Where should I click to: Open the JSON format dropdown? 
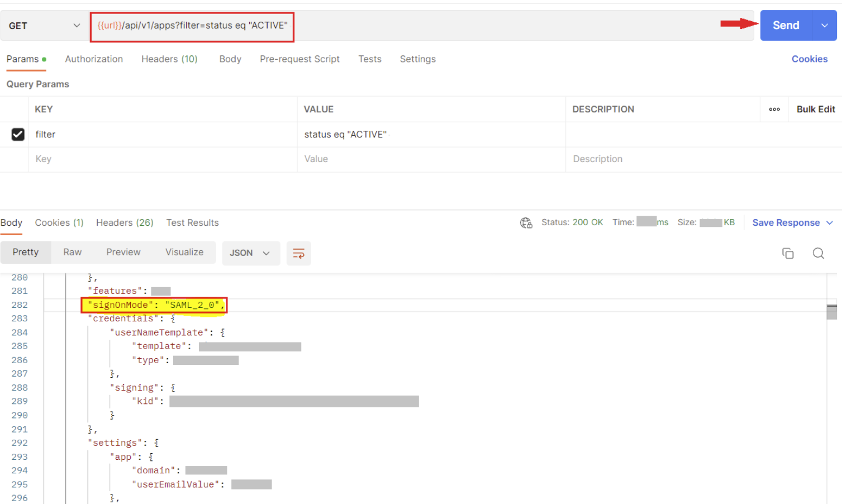(x=250, y=253)
